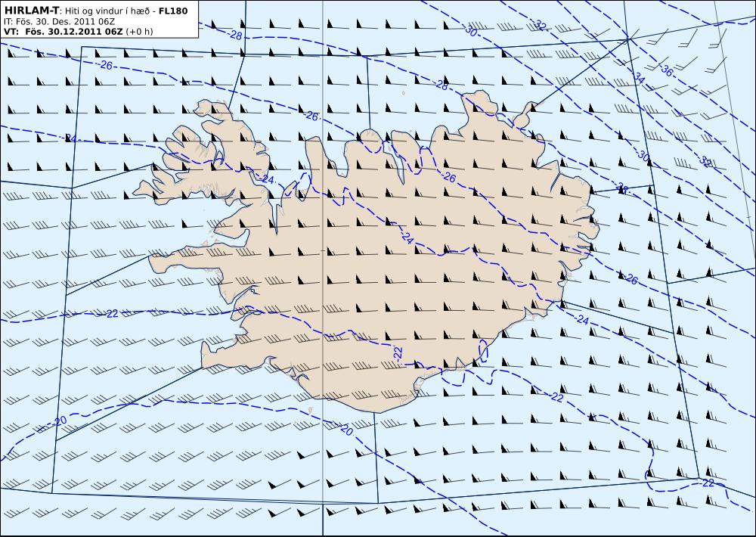Click the "HIRLAM-T" model title text
This screenshot has width=756, height=537.
31,11
